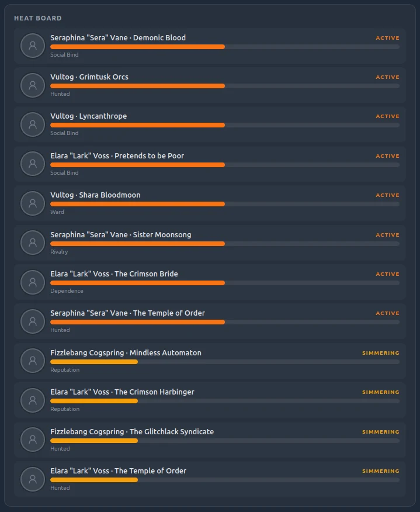The width and height of the screenshot is (420, 512).
Task: Click the Ward label under Shara Bloodmoon
Action: click(x=57, y=212)
